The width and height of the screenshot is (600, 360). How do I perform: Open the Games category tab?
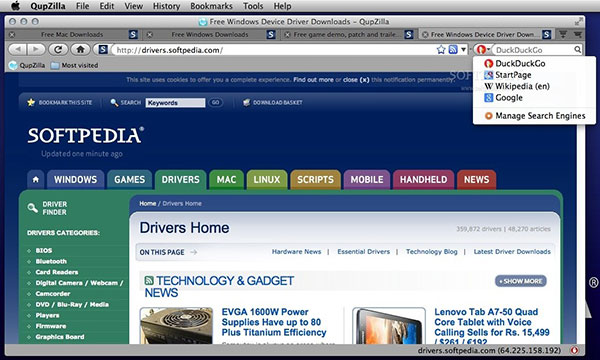point(129,179)
